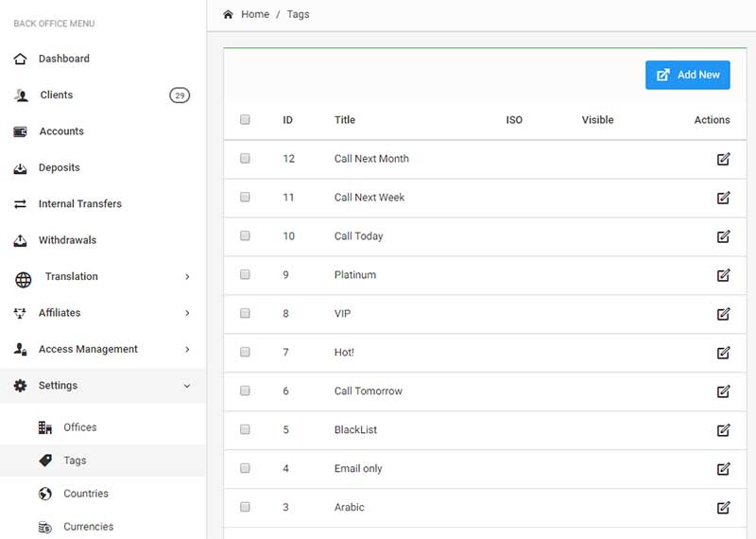Expand the Translation submenu chevron
756x539 pixels.
187,277
